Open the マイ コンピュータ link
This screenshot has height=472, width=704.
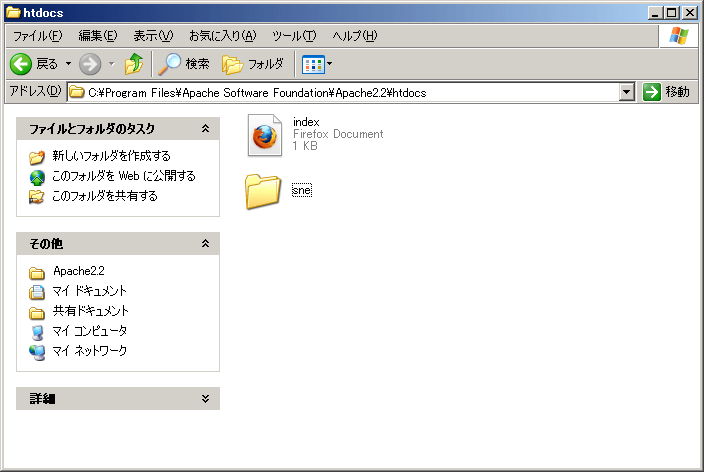pos(89,331)
